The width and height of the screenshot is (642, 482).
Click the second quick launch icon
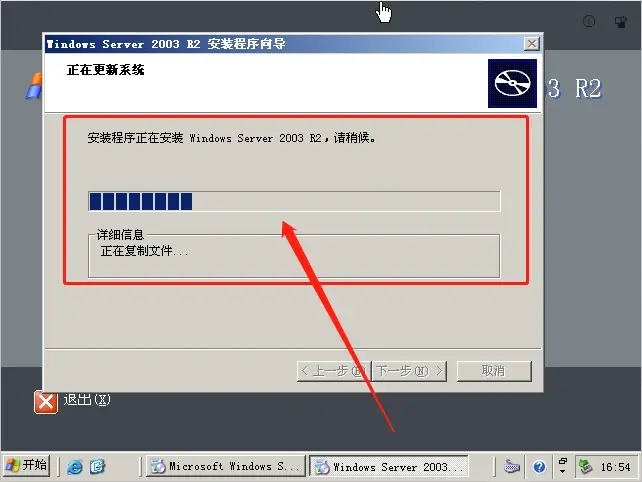[x=97, y=466]
